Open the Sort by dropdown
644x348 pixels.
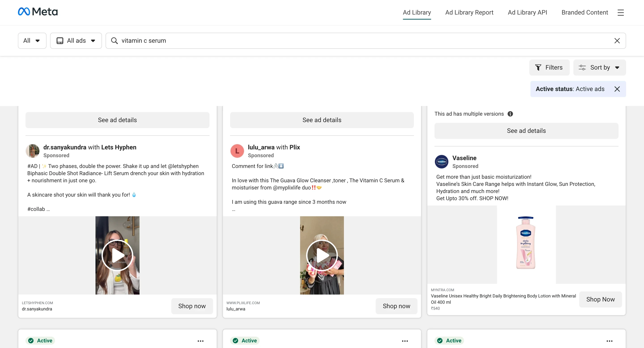pyautogui.click(x=599, y=68)
